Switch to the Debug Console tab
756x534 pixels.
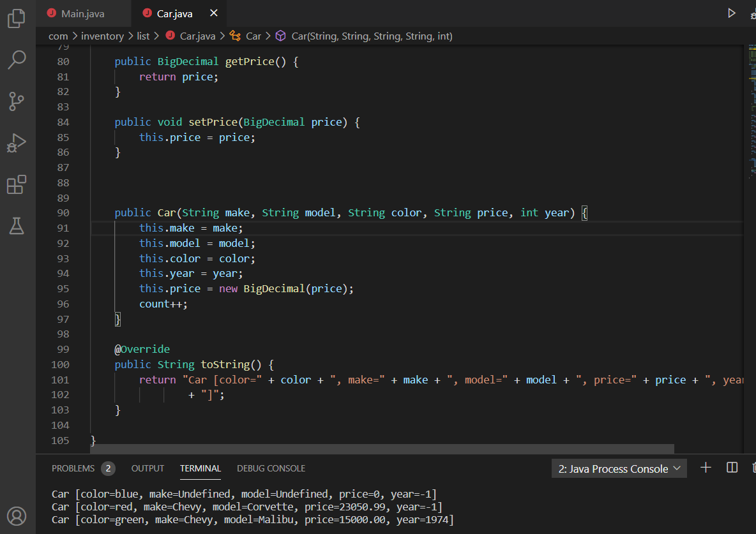271,468
